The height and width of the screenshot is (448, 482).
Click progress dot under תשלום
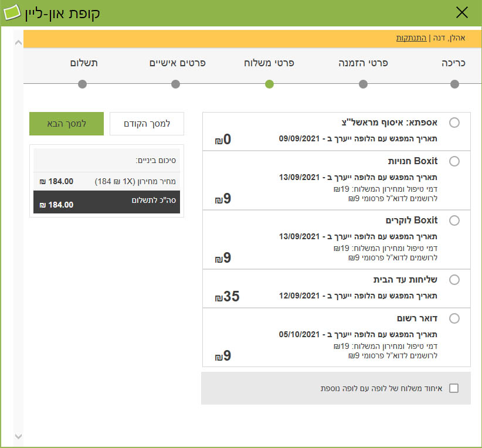tap(82, 84)
